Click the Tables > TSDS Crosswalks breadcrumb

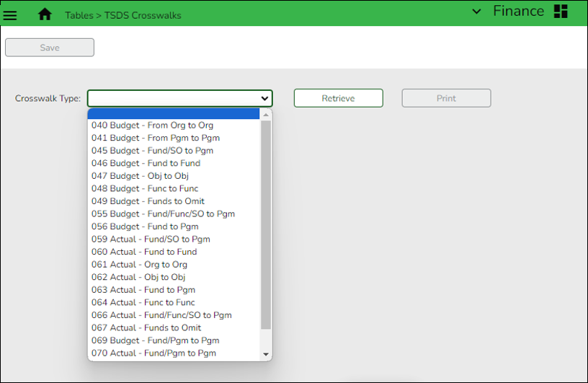point(122,15)
